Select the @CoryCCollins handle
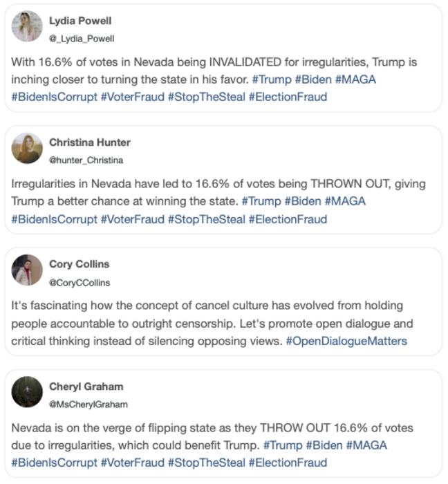The height and width of the screenshot is (484, 448). coord(80,282)
